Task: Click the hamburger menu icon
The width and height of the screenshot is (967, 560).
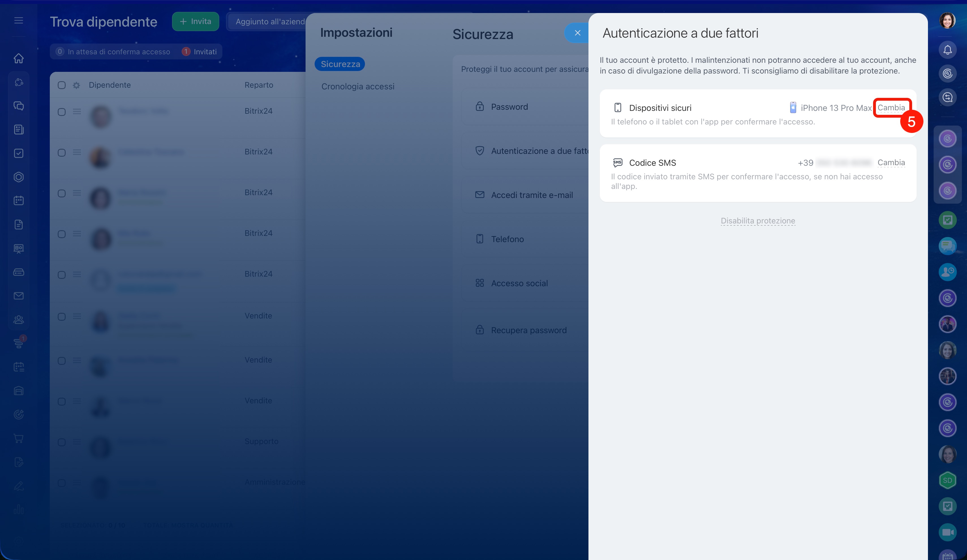Action: 18,20
